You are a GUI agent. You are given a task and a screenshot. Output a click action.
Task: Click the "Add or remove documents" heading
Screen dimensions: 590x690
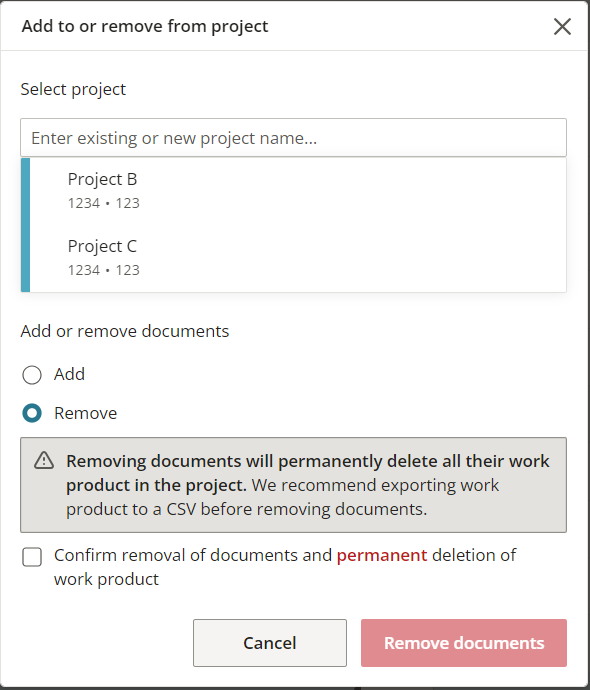125,331
